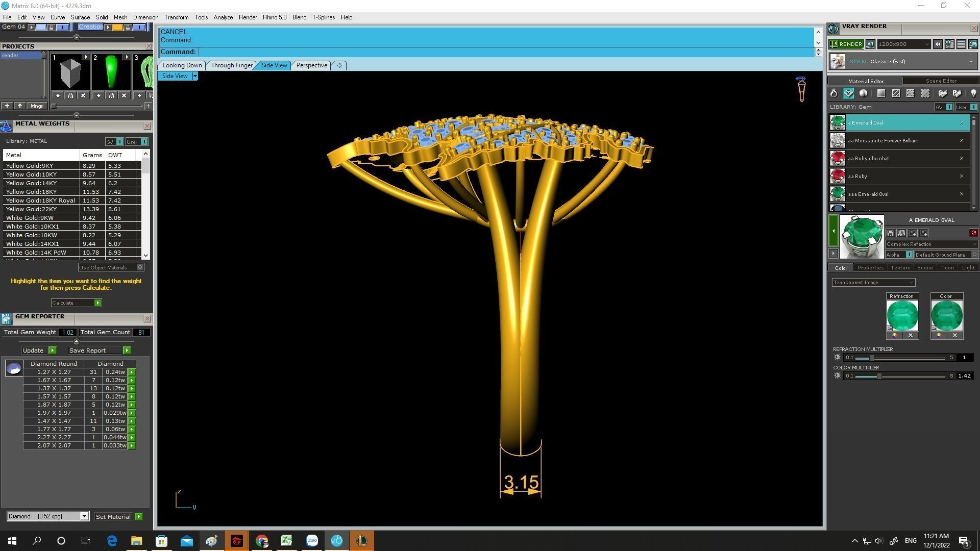This screenshot has height=551, width=980.
Task: Unlock the Gem 04 layer lock icon
Action: [52, 27]
